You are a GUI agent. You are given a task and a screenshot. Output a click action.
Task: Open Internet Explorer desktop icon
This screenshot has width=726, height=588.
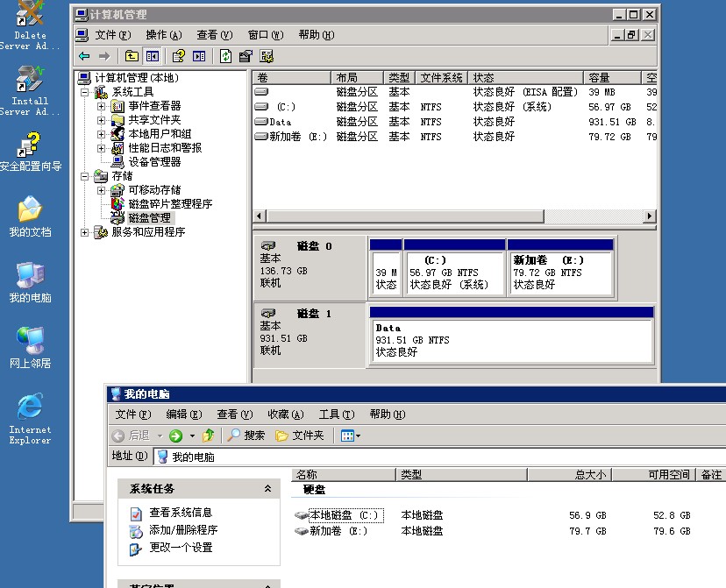pyautogui.click(x=30, y=419)
